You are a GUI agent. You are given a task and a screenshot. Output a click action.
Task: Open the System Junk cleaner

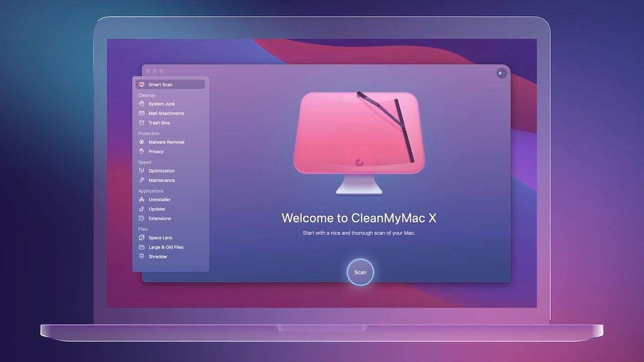[x=158, y=104]
